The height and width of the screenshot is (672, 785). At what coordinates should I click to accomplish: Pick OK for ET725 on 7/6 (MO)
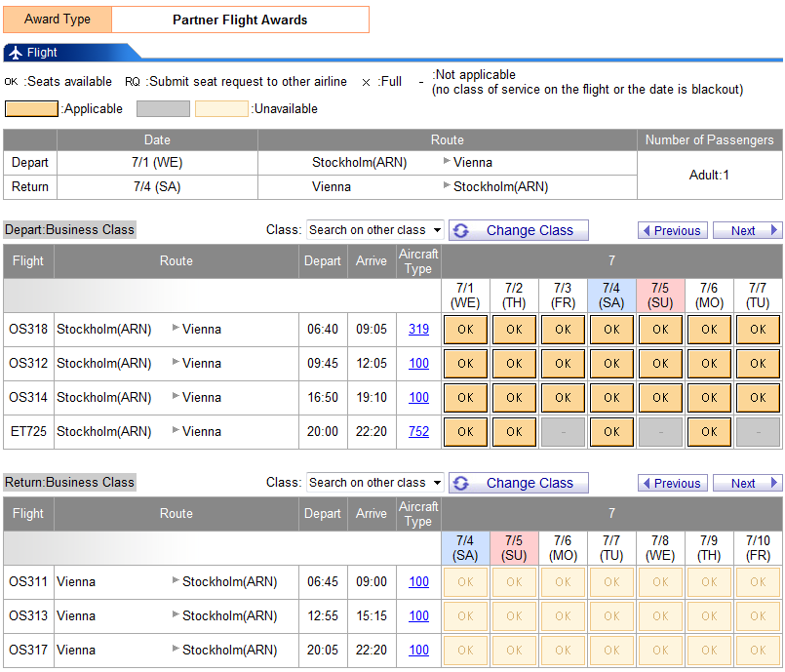coord(709,432)
